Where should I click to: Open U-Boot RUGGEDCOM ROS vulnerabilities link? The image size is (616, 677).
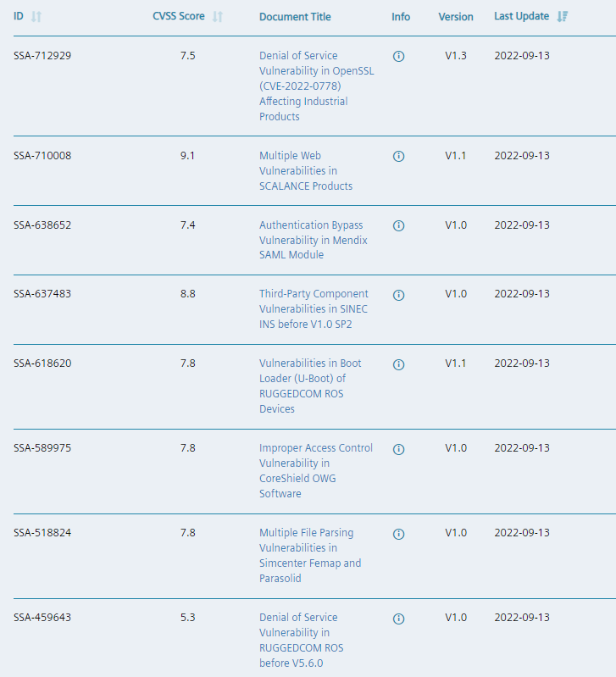310,386
